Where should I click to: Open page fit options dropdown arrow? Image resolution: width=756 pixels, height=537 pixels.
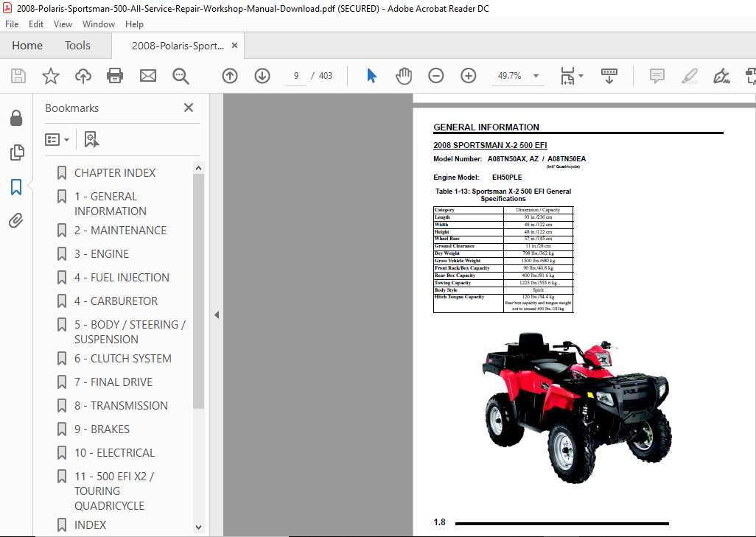point(581,76)
